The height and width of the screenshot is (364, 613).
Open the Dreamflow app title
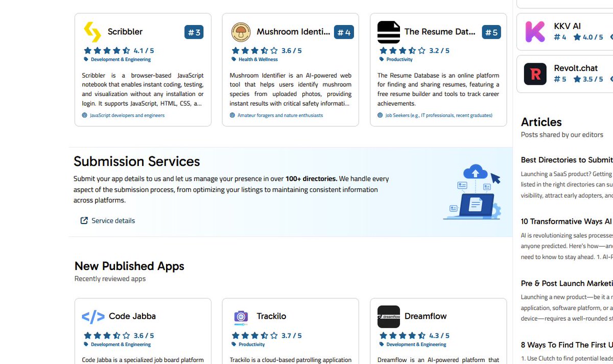(426, 316)
